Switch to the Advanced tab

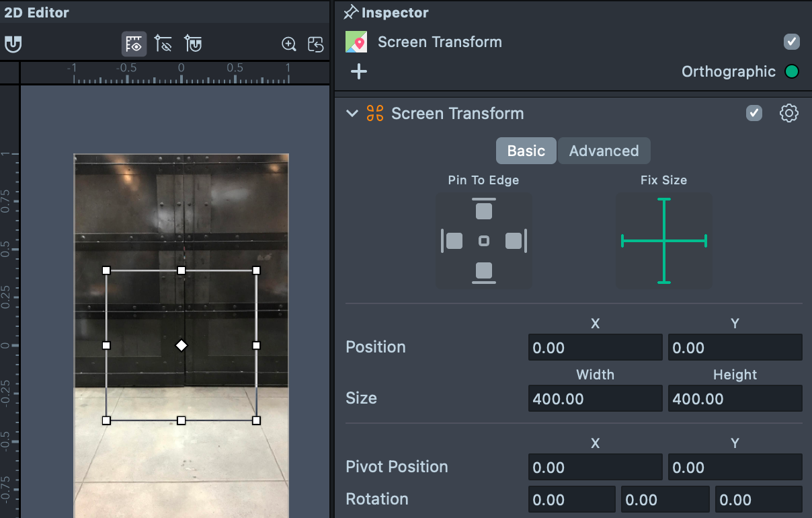[604, 151]
